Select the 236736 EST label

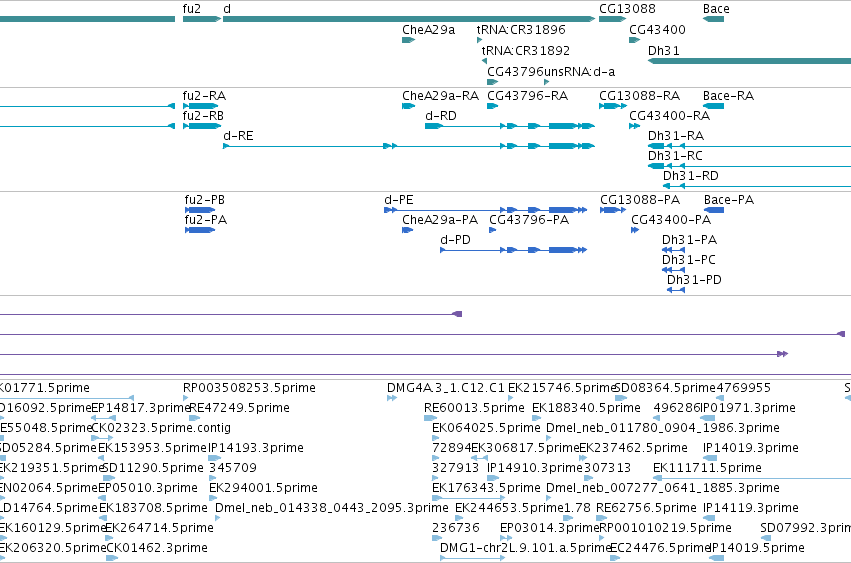pos(456,528)
